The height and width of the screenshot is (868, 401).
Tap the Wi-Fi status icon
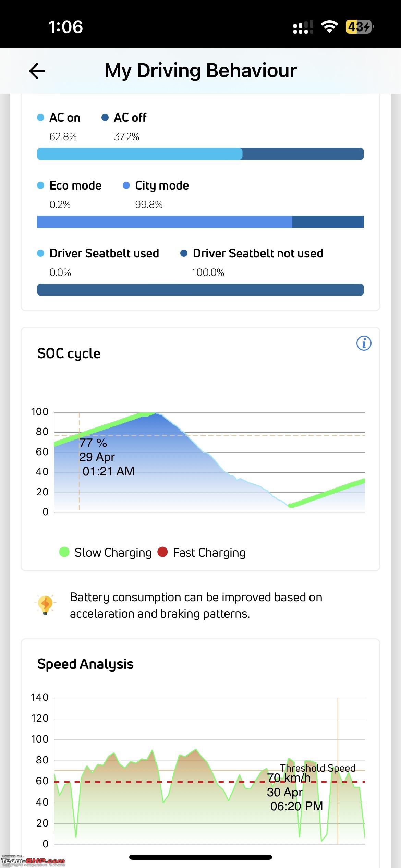click(x=329, y=27)
